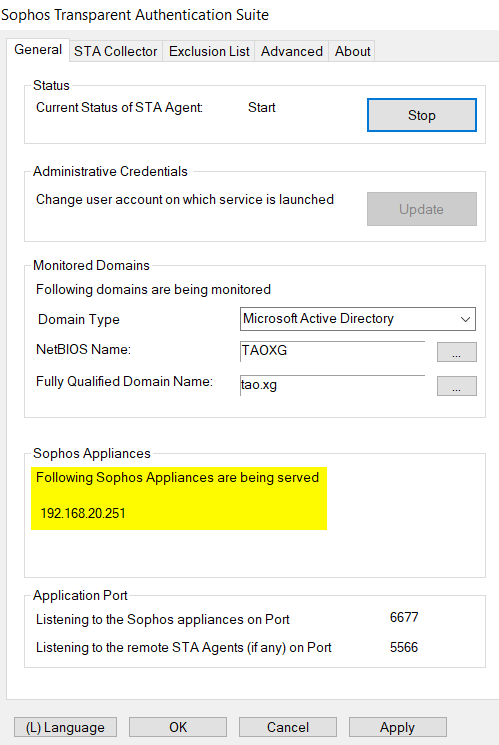This screenshot has height=745, width=499.
Task: Click the Fully Qualified Domain Name field
Action: (332, 385)
